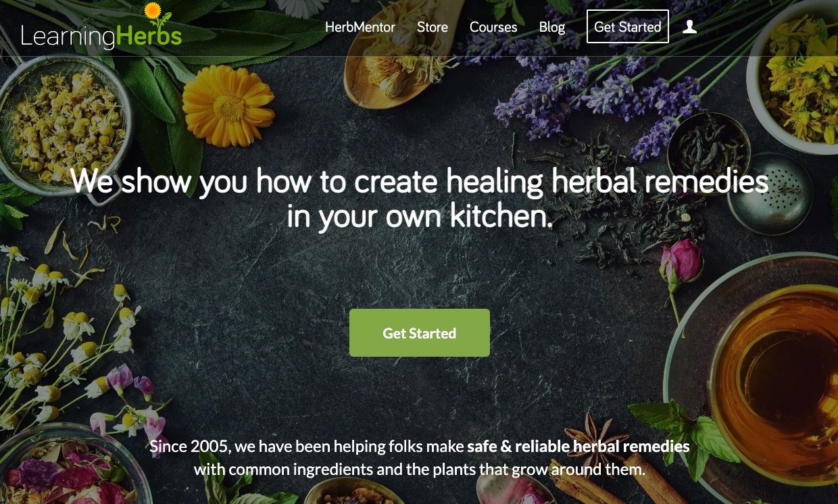Click the pink rosebud image

pyautogui.click(x=681, y=259)
